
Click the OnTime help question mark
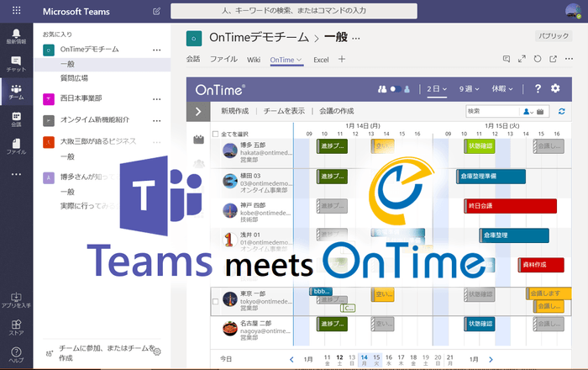pyautogui.click(x=538, y=88)
